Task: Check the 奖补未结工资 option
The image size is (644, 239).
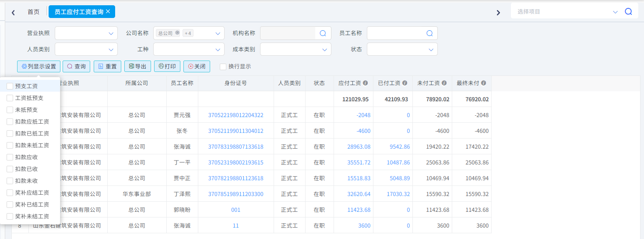Action: coord(10,217)
